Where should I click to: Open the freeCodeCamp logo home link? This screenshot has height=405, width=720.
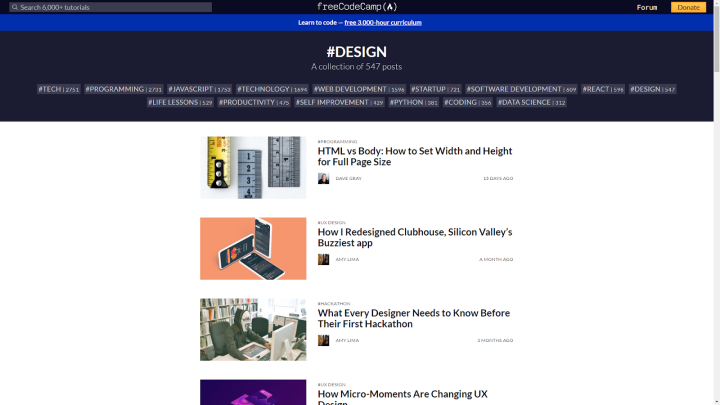(x=357, y=7)
